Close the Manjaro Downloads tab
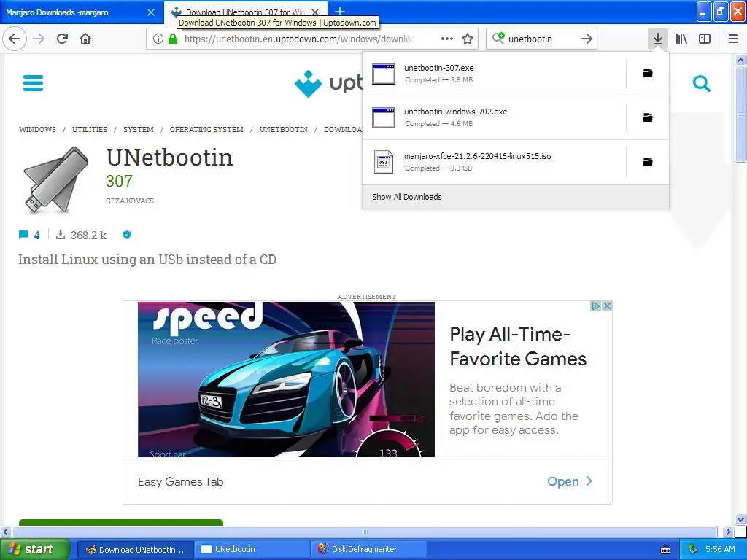Image resolution: width=747 pixels, height=560 pixels. (151, 12)
